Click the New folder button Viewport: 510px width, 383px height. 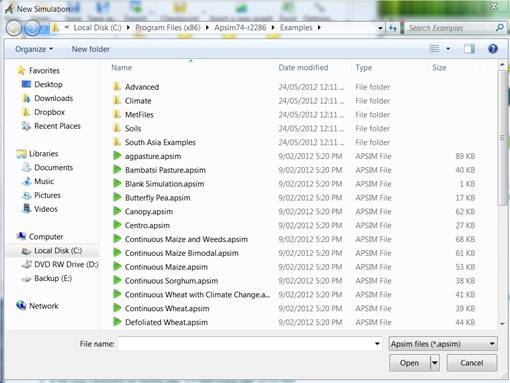(x=91, y=49)
